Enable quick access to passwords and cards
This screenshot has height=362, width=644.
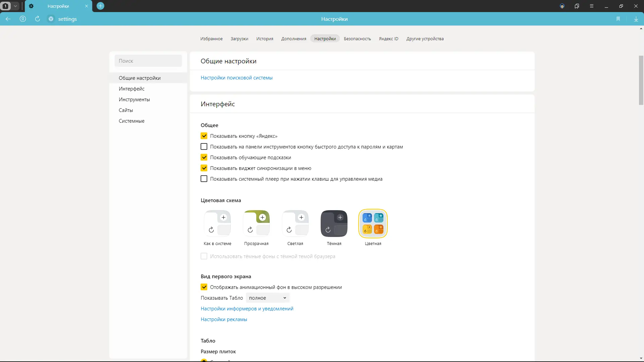(x=204, y=147)
